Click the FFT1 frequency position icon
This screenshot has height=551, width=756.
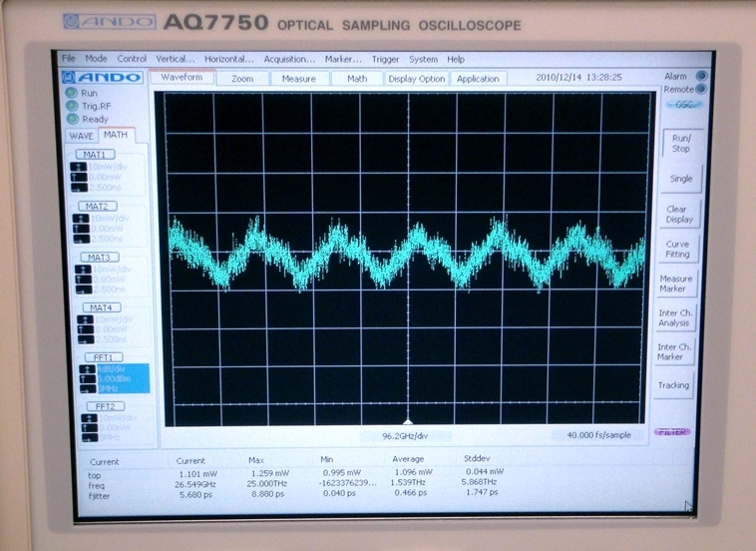(x=88, y=389)
